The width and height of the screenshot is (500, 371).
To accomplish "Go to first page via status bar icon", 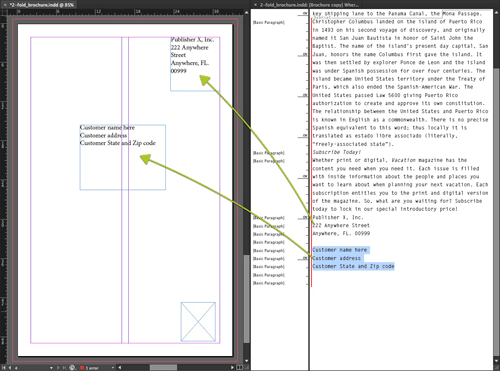I will [x=4, y=368].
